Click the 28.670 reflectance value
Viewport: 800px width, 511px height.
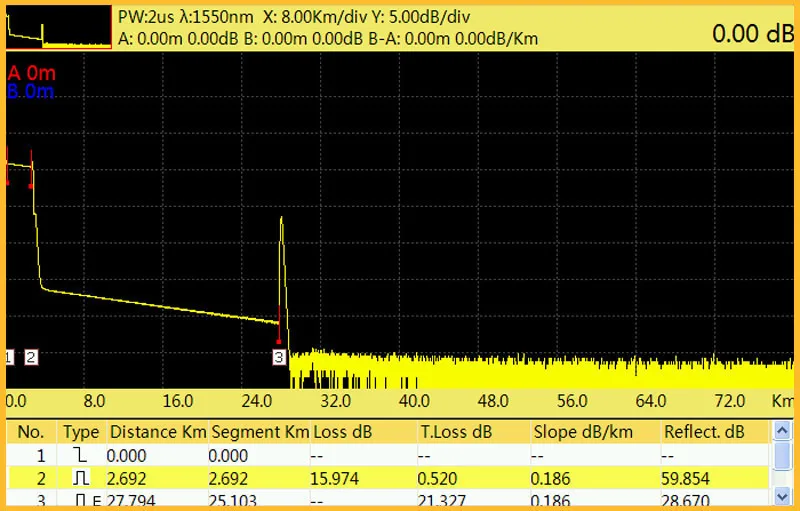pos(685,500)
